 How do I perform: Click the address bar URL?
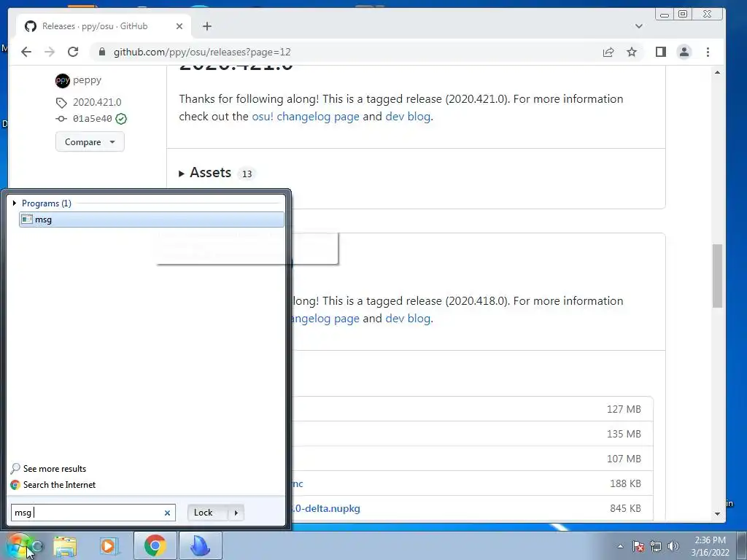[x=202, y=52]
